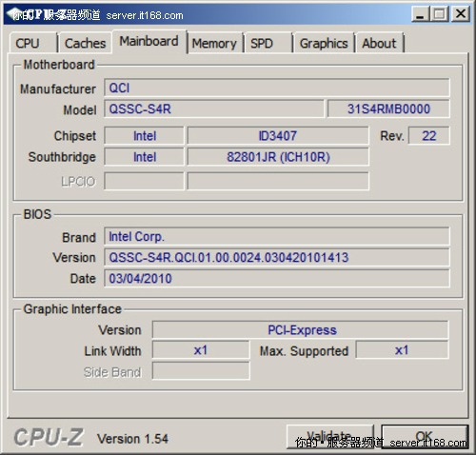
Task: Click the CPU-Z logo text
Action: (49, 437)
